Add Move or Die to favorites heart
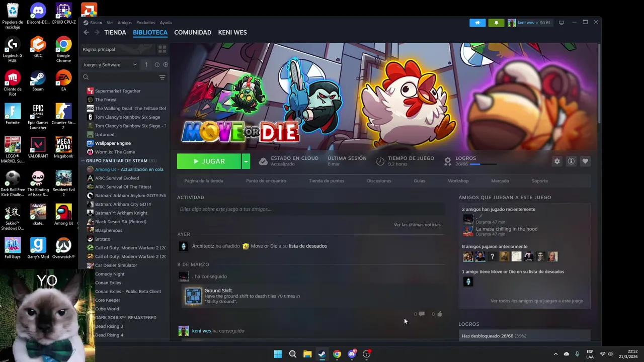This screenshot has height=362, width=644. tap(585, 161)
